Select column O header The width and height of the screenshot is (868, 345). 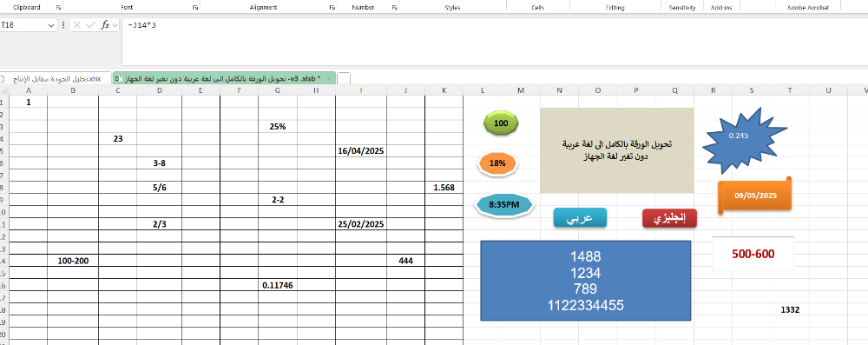pos(598,90)
